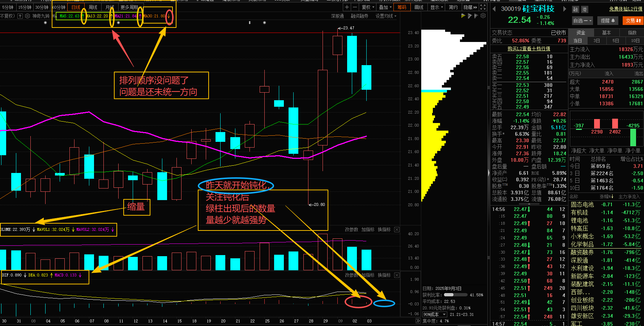644x326 pixels.
Task: Toggle 融资融券 overlay
Action: point(359,16)
